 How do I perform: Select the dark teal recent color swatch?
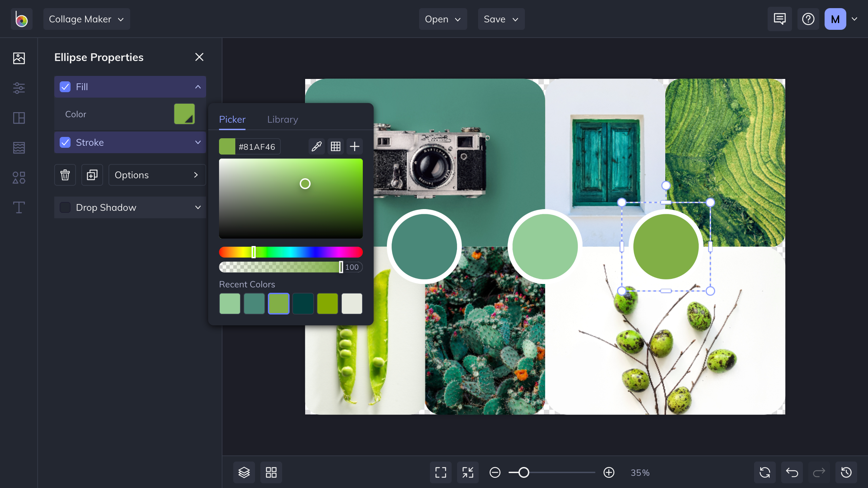(303, 303)
